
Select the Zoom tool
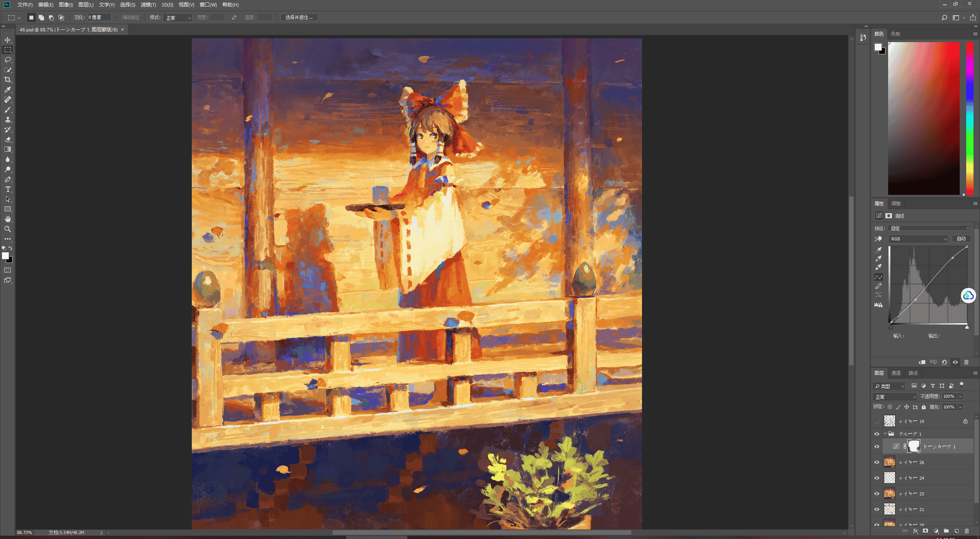[x=8, y=229]
